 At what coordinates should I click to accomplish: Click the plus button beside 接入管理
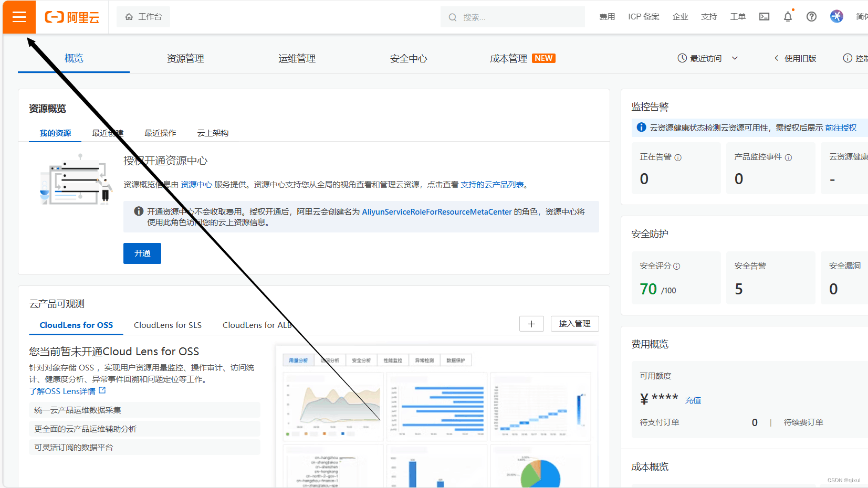pos(531,324)
